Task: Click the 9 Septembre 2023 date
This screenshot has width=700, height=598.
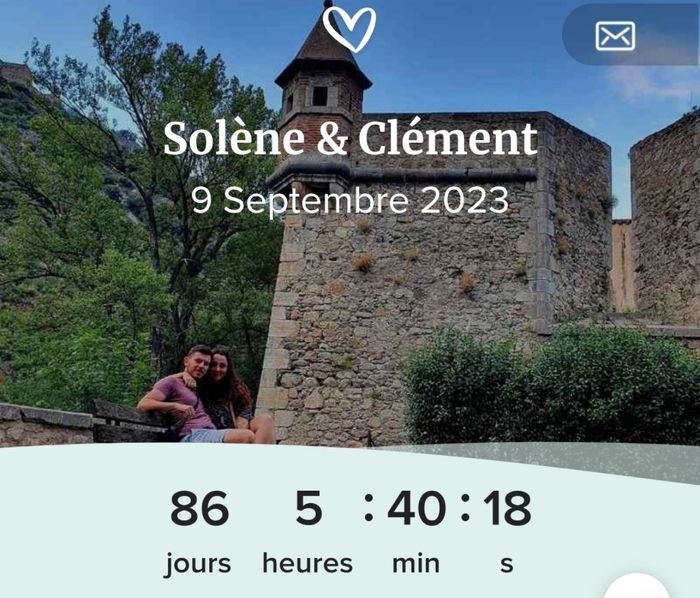Action: tap(350, 201)
